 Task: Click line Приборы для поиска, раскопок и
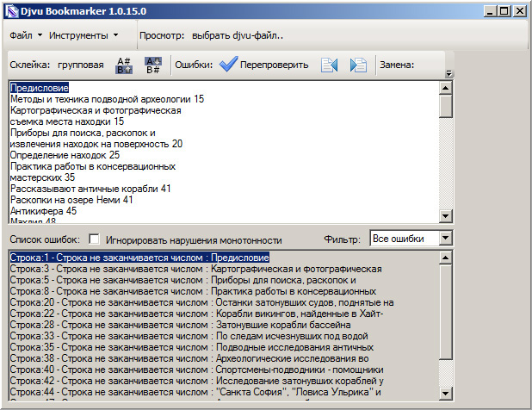[83, 133]
